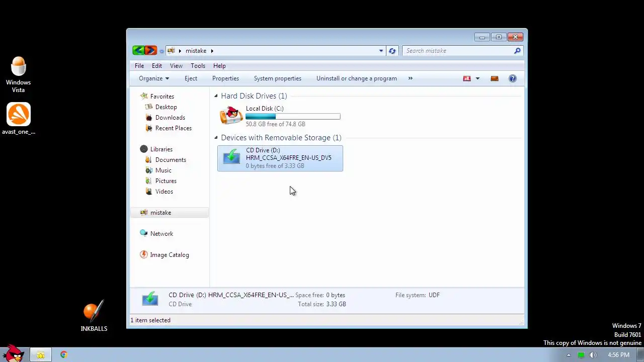This screenshot has height=362, width=644.
Task: Open Recent Places in Favorites
Action: [x=174, y=128]
